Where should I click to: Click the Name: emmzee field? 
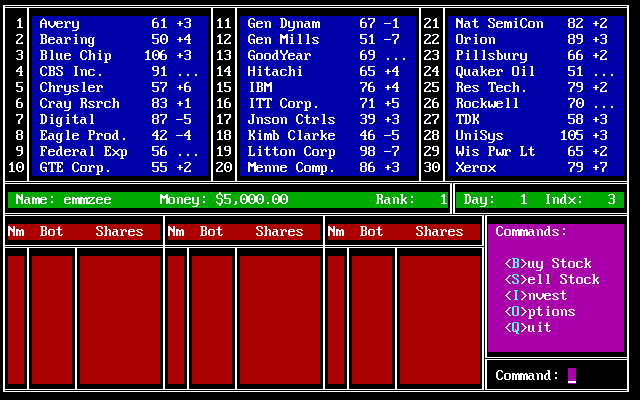point(63,200)
